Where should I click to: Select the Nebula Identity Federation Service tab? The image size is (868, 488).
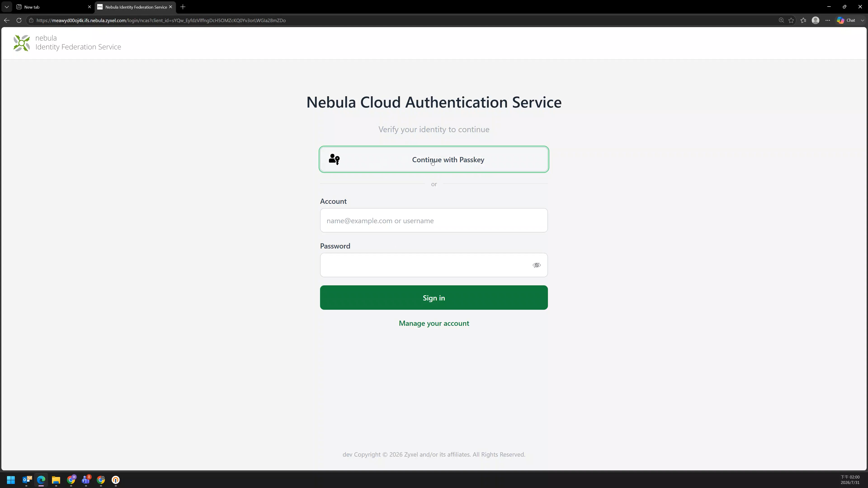coord(135,7)
